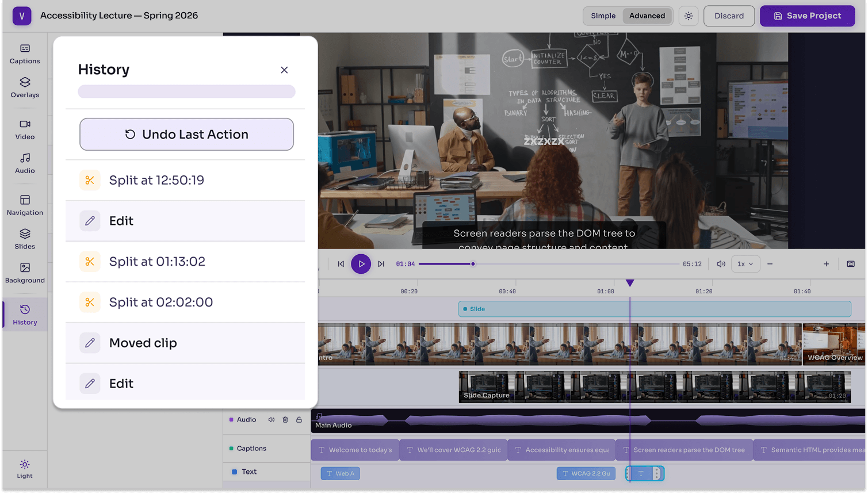Click Save Project button

[x=807, y=16]
